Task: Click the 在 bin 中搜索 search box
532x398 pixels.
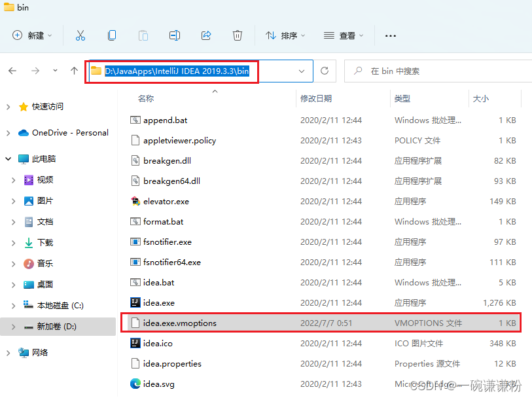Action: pyautogui.click(x=438, y=71)
